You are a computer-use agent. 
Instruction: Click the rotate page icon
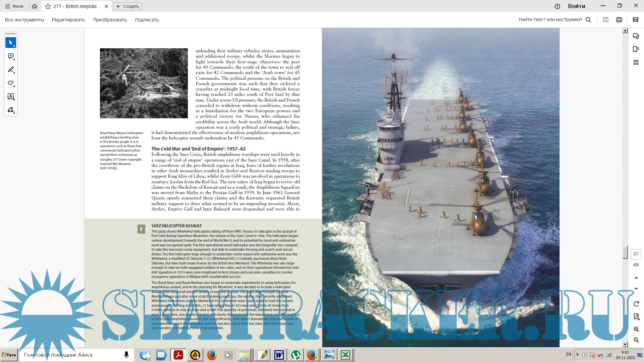click(636, 304)
